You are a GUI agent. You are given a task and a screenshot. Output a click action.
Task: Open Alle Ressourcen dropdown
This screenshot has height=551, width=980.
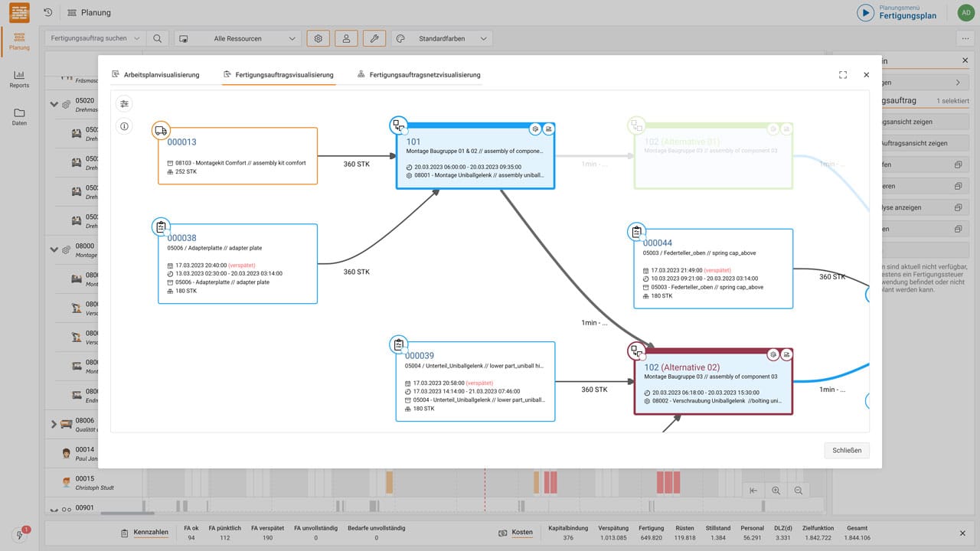click(238, 38)
